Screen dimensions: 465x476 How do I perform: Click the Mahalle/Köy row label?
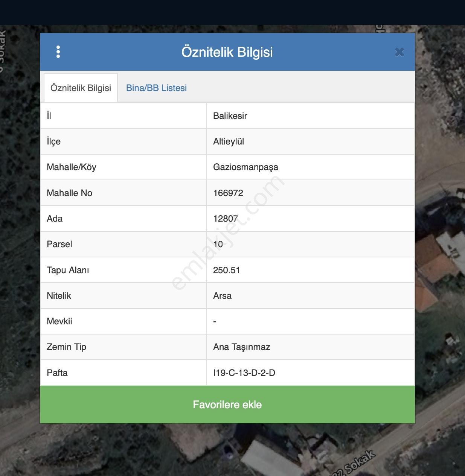pyautogui.click(x=72, y=167)
